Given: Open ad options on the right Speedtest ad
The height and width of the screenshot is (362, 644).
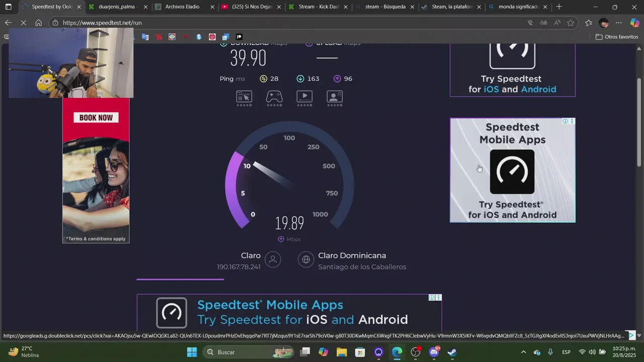Looking at the screenshot, I should 572,121.
